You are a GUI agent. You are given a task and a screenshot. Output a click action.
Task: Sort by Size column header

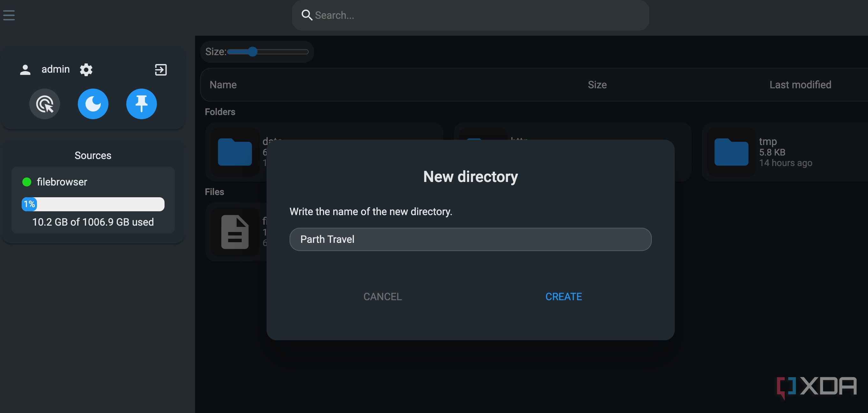pyautogui.click(x=597, y=84)
